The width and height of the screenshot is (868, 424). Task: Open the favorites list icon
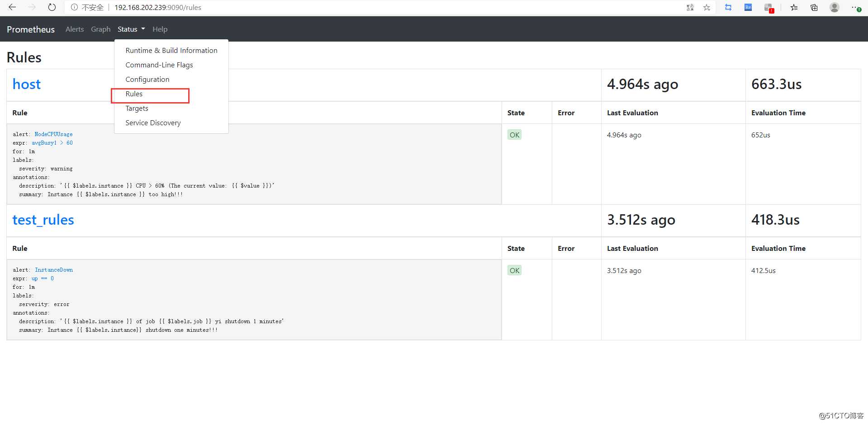point(794,7)
